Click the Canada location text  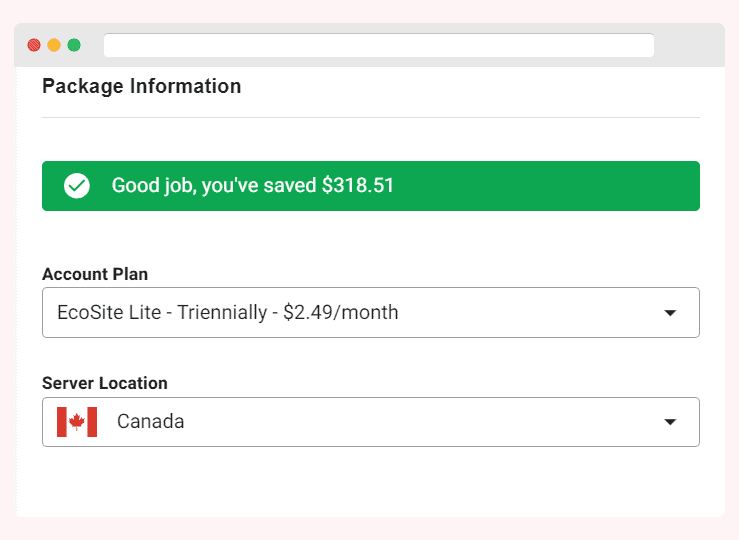click(x=150, y=422)
